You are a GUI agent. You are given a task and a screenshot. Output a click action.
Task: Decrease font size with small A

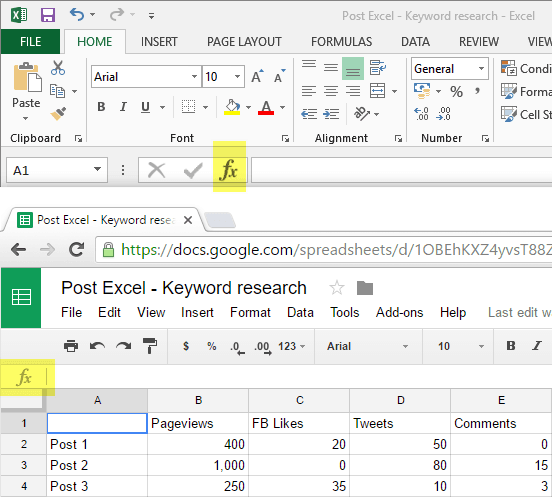[280, 76]
